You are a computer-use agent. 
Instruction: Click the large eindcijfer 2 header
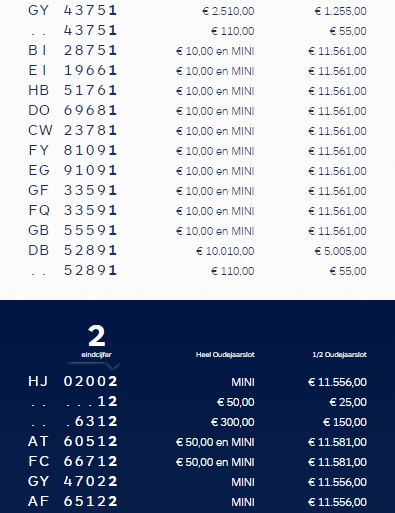click(x=96, y=336)
